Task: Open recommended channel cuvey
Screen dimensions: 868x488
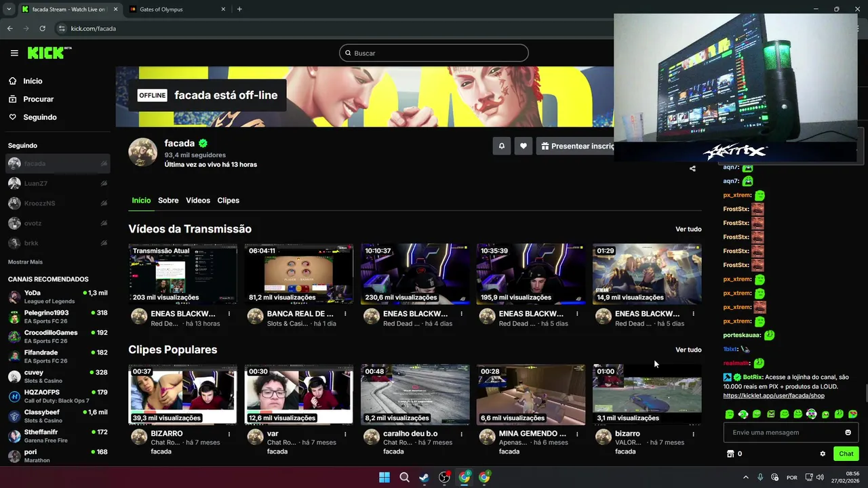Action: [x=58, y=376]
